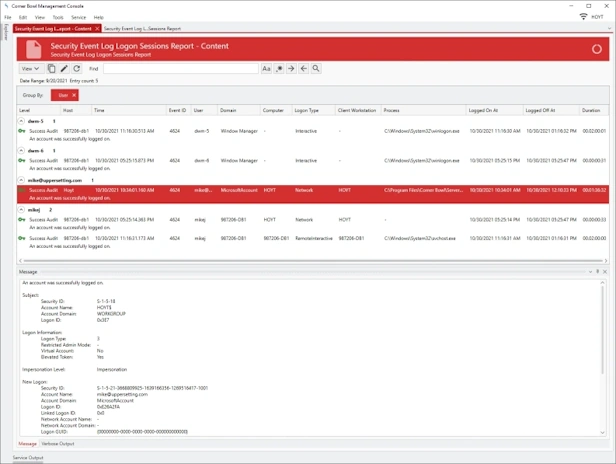Click the copy icon in the toolbar
The height and width of the screenshot is (464, 616).
click(x=52, y=69)
